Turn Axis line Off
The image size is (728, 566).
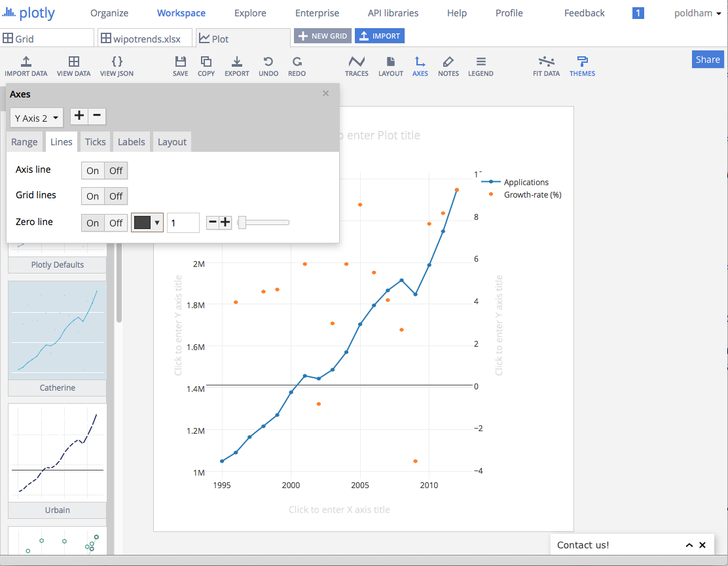(116, 171)
